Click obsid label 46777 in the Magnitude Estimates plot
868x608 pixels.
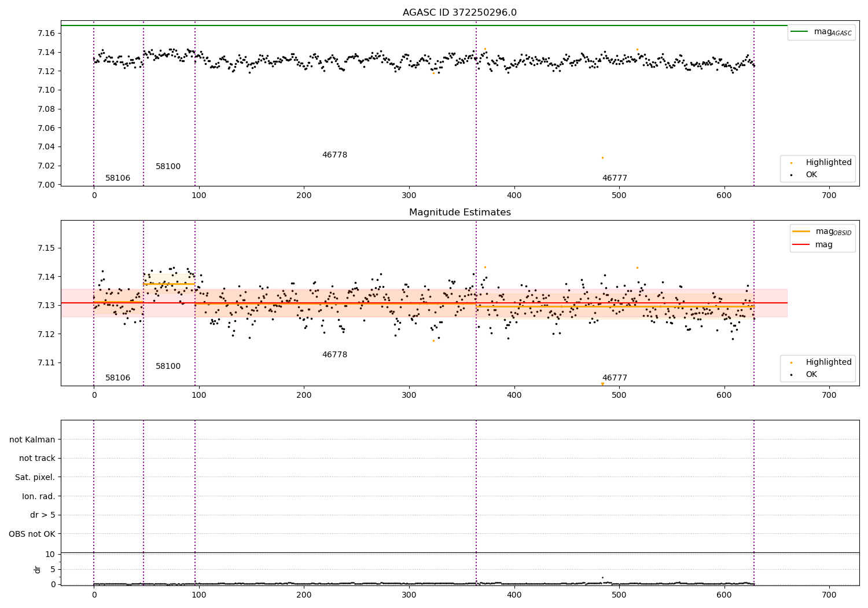(x=615, y=378)
